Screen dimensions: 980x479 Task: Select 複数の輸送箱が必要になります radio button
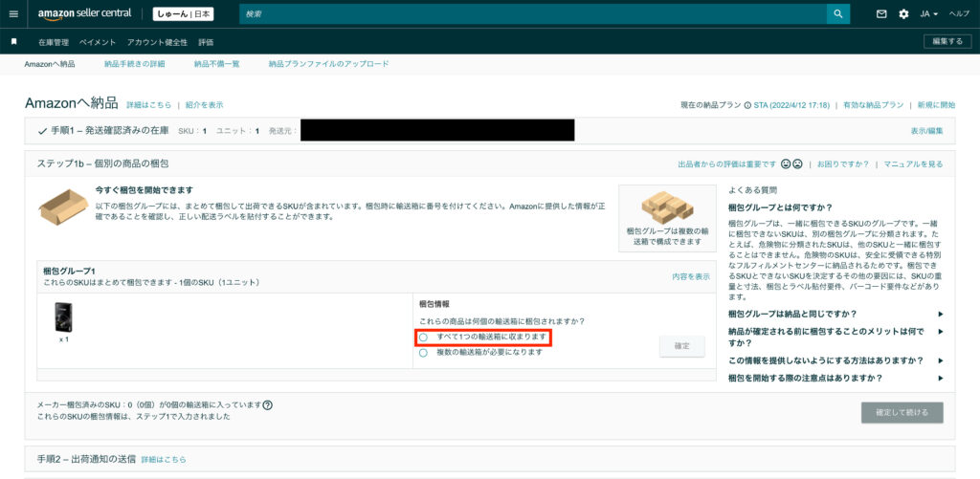tap(424, 352)
